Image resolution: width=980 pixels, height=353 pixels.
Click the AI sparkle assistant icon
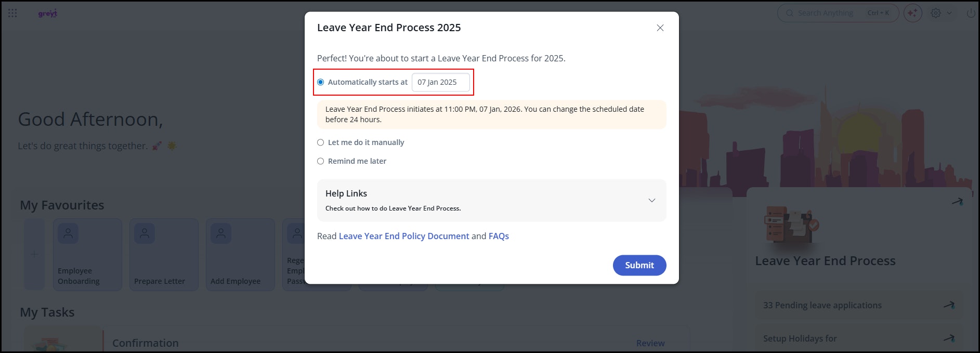point(912,14)
